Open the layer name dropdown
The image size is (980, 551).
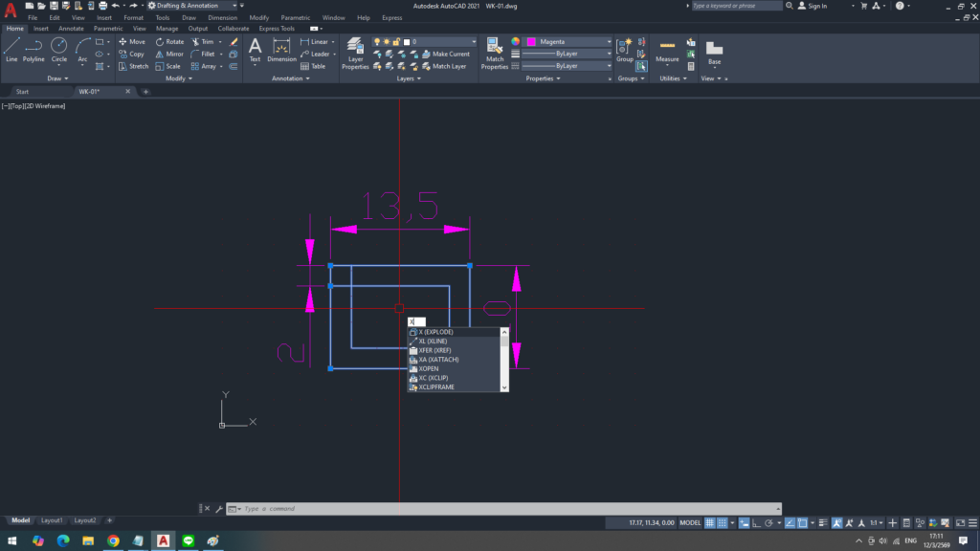[438, 42]
